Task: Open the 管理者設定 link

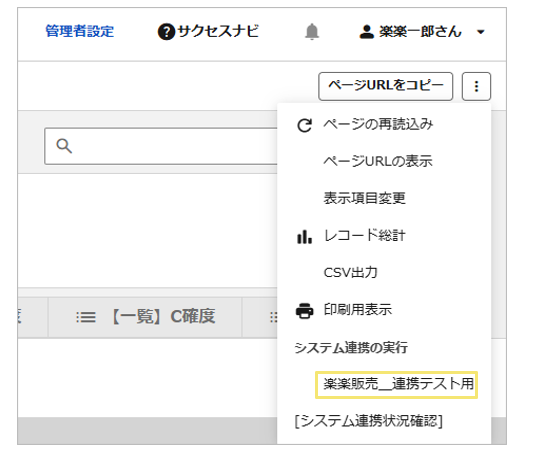Action: pos(80,31)
